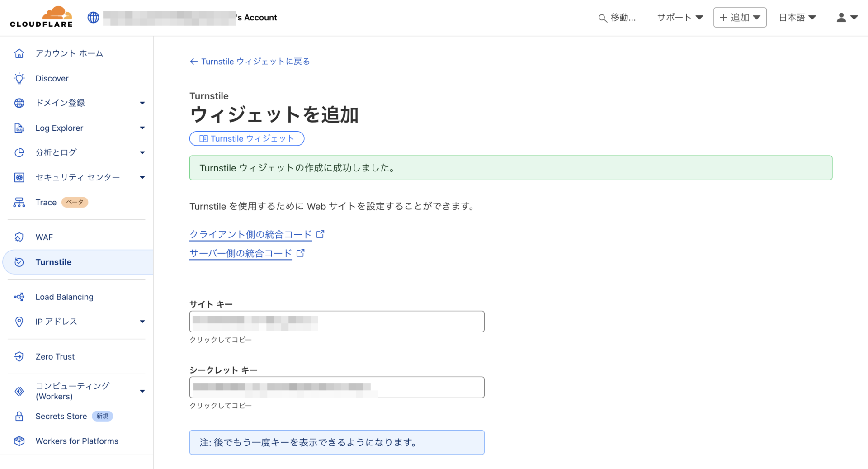Expand the ドメイン登録 sidebar section
This screenshot has width=868, height=469.
[x=142, y=103]
